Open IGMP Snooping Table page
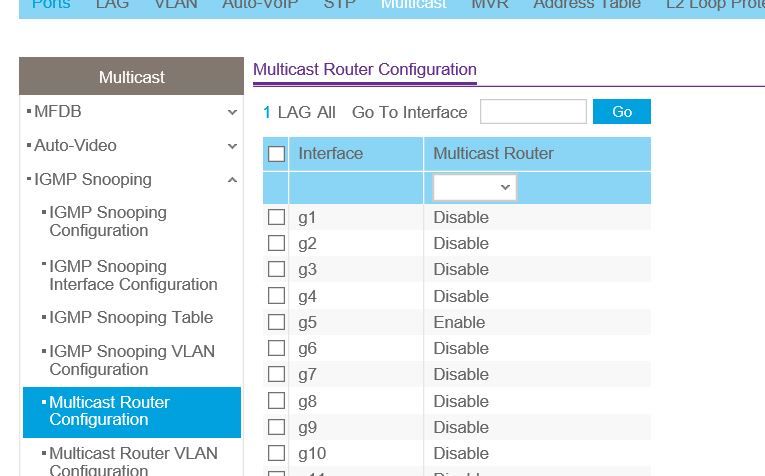765x476 pixels. 131,317
